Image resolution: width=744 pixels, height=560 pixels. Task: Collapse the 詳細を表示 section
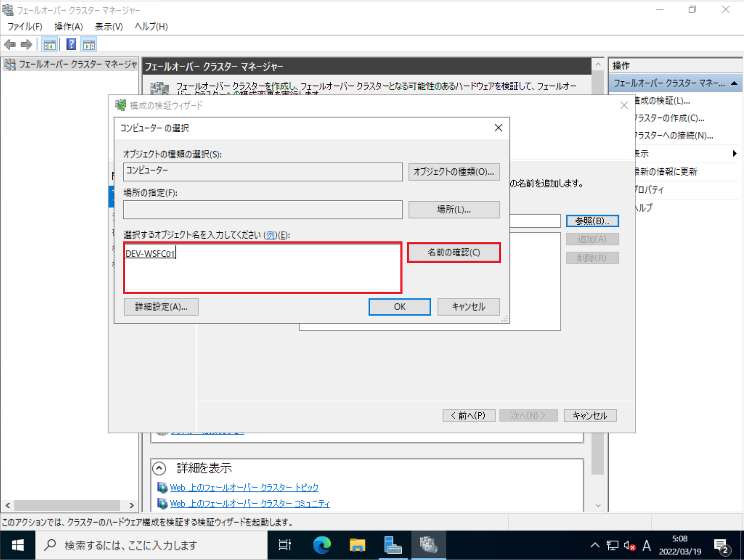click(x=160, y=468)
